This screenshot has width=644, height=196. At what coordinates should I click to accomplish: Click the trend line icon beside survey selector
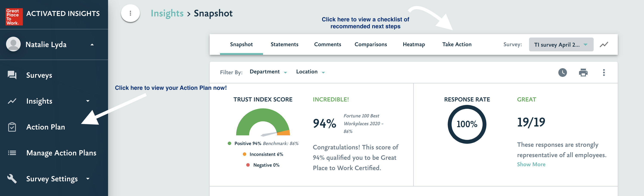(x=604, y=44)
